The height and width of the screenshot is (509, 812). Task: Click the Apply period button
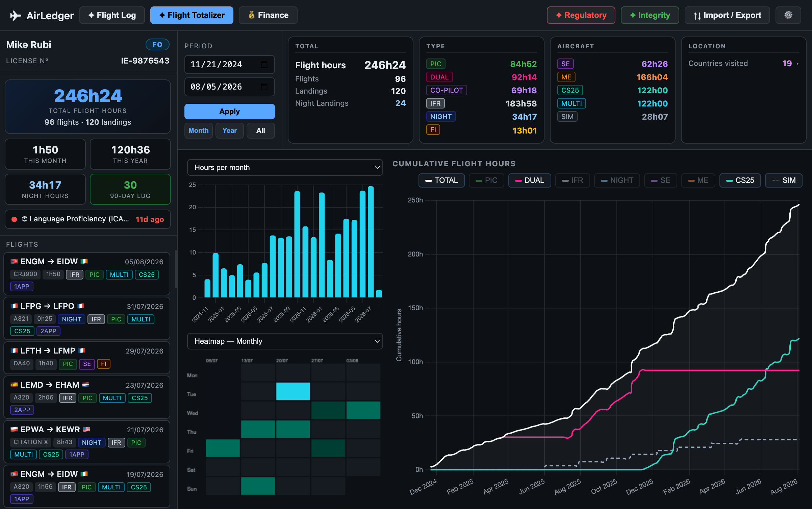pos(230,112)
